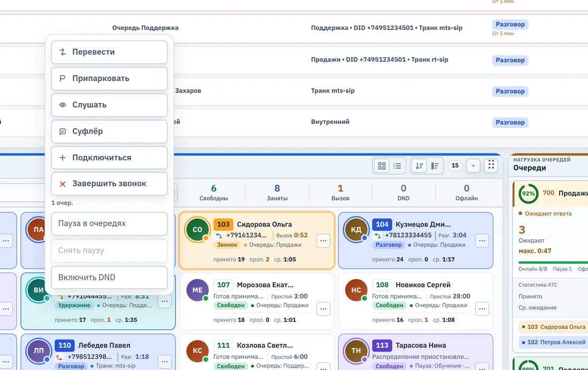Viewport: 588px width, 370px height.
Task: Click the call direction icon beside +79161234
Action: click(219, 235)
